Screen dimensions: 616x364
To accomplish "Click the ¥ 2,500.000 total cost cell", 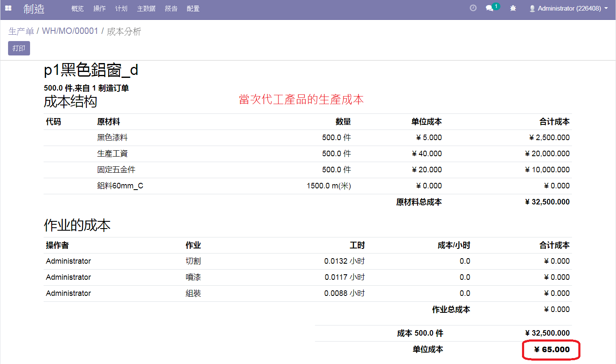I will click(550, 138).
